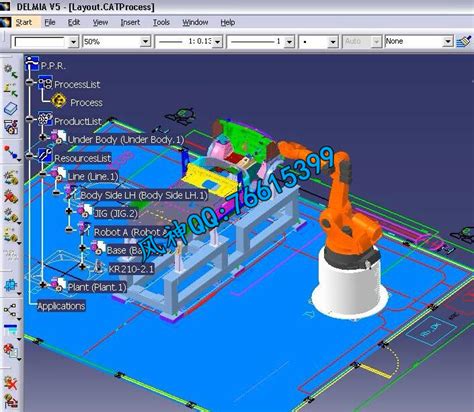Select the 'Robot A' tree label
The width and height of the screenshot is (474, 412).
pos(130,232)
